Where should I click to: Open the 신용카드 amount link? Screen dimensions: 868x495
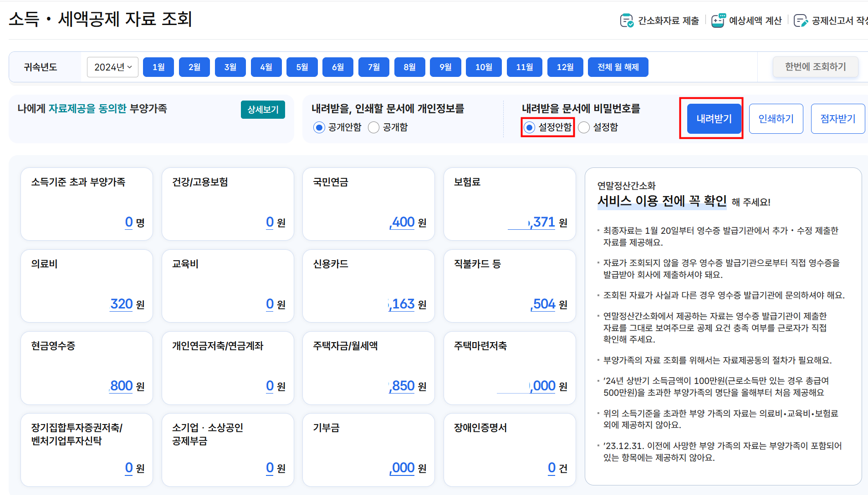[x=401, y=304]
